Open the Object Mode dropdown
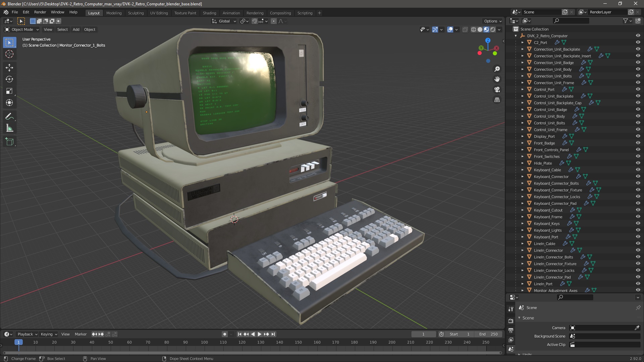 coord(22,29)
